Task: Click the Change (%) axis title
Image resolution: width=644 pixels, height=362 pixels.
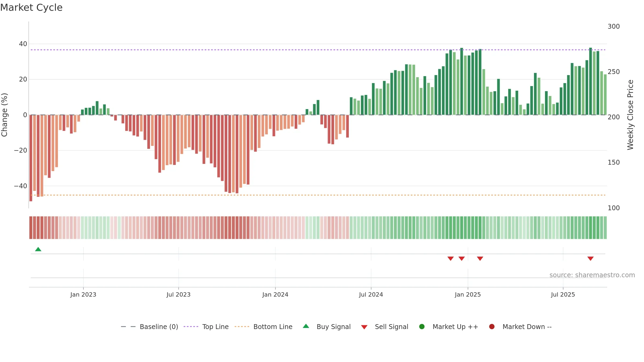Action: [x=4, y=115]
